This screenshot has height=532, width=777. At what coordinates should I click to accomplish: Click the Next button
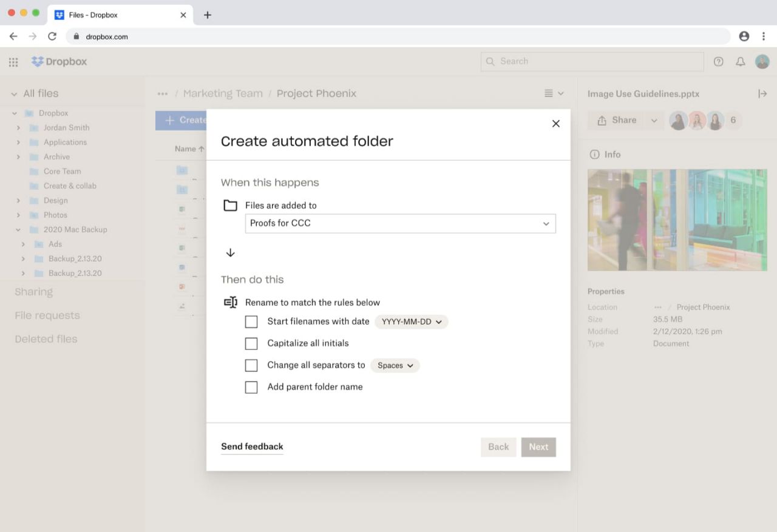pyautogui.click(x=538, y=446)
